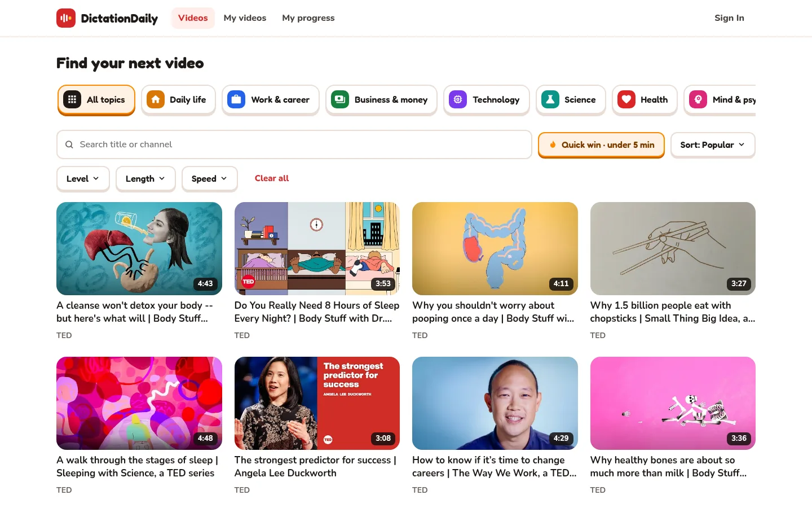The image size is (812, 508).
Task: Open the 8 Hours of Sleep thumbnail
Action: 317,248
